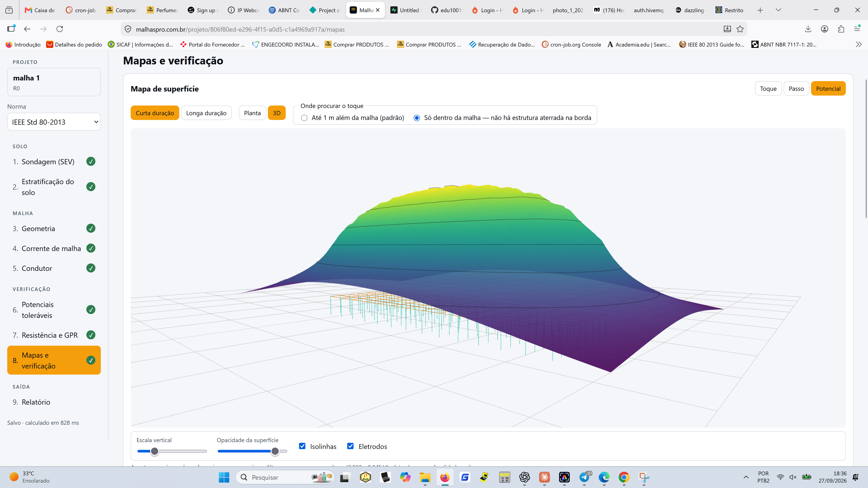This screenshot has width=868, height=488.
Task: Reload the page with the refresh icon
Action: 60,29
